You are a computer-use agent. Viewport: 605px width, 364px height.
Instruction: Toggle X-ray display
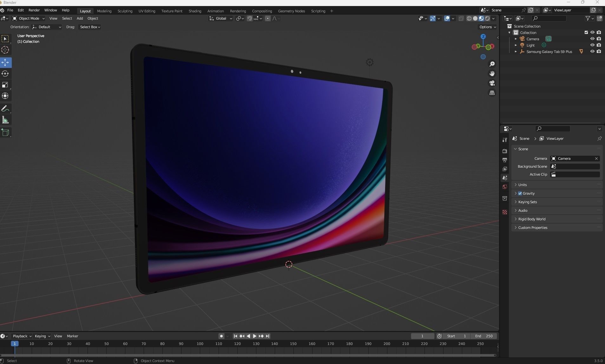461,18
